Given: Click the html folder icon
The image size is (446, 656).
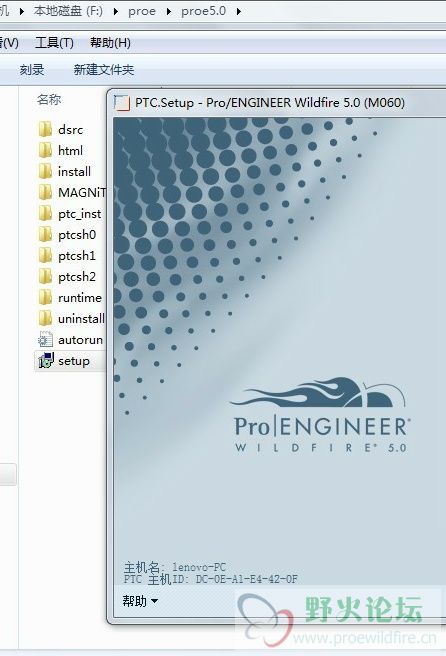Looking at the screenshot, I should pyautogui.click(x=45, y=150).
